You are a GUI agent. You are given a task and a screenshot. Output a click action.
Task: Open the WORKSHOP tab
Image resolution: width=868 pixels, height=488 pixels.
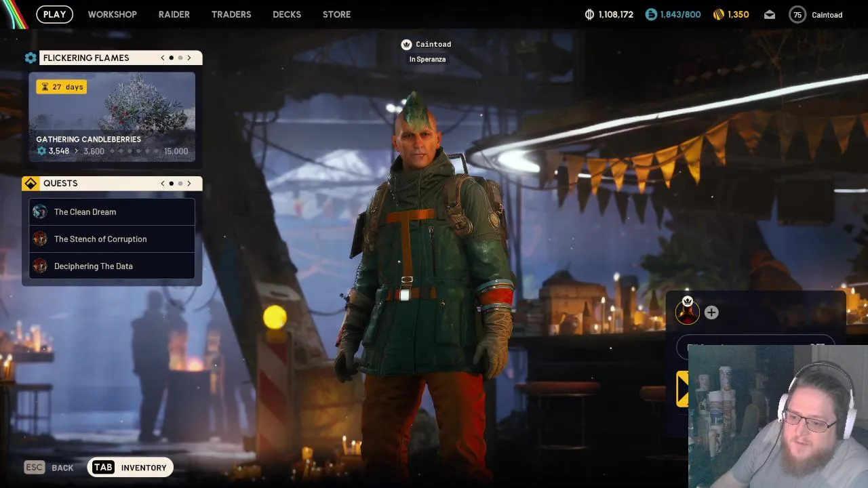[x=112, y=14]
